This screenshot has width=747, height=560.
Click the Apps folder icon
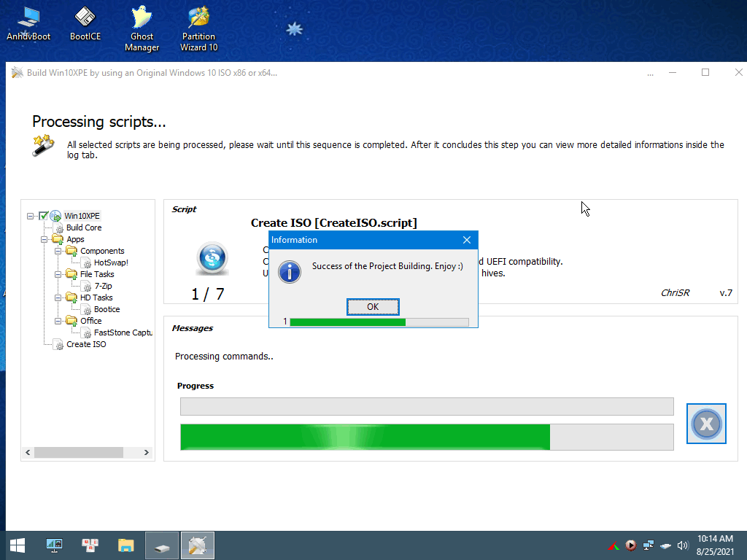[58, 239]
